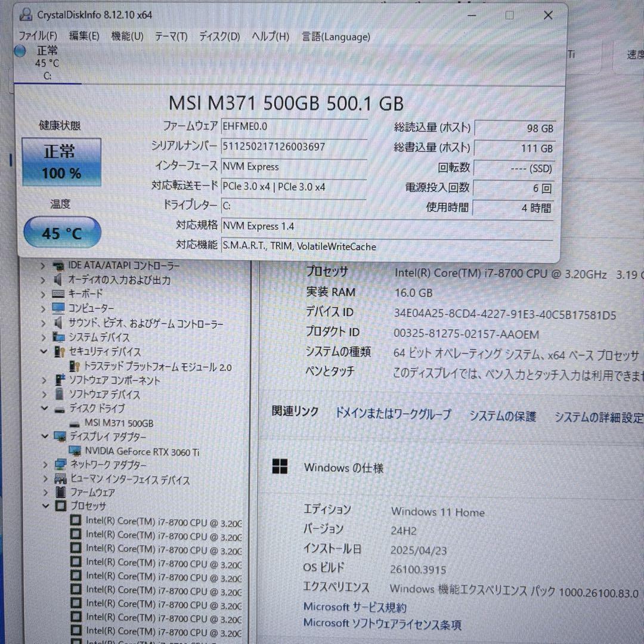Expand オーディオの入力および出力 node
The height and width of the screenshot is (644, 644).
point(43,280)
